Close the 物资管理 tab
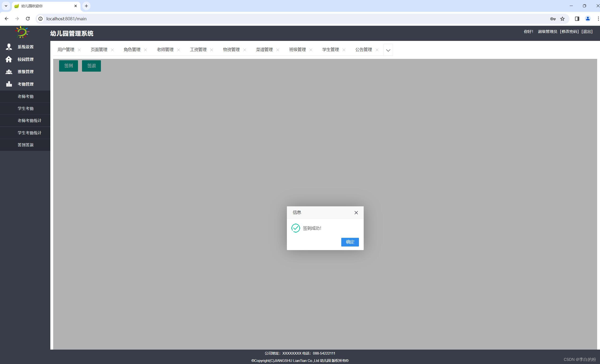Screen dimensions: 600x364 pyautogui.click(x=245, y=50)
